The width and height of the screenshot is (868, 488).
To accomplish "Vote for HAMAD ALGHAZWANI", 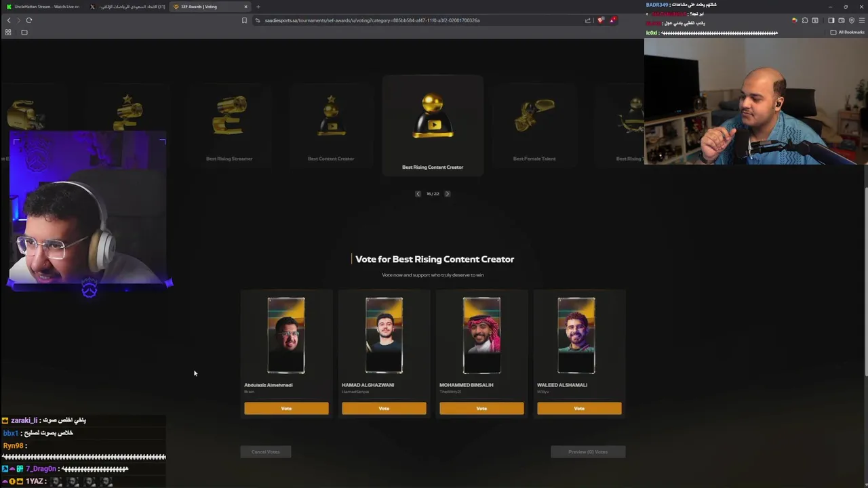I will [384, 408].
